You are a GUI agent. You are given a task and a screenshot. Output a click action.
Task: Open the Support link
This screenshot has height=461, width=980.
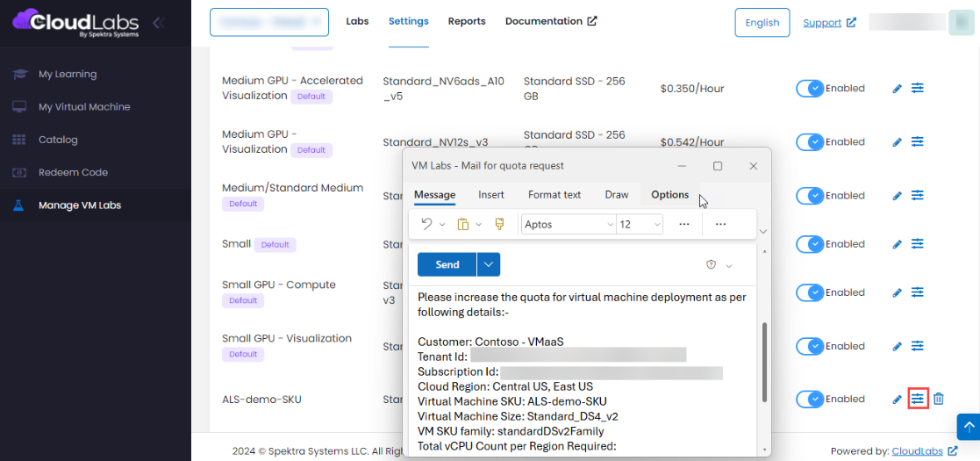tap(829, 23)
